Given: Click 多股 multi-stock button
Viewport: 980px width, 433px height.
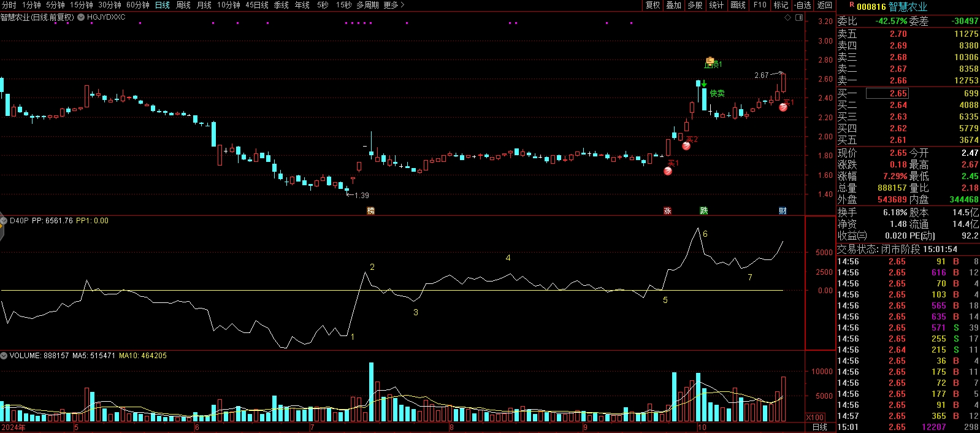Looking at the screenshot, I should [x=695, y=5].
